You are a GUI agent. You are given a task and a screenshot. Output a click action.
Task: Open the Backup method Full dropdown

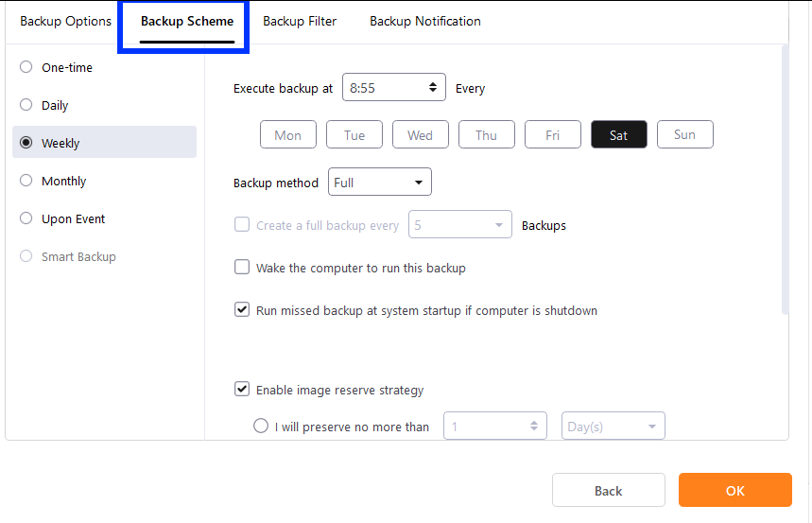380,182
